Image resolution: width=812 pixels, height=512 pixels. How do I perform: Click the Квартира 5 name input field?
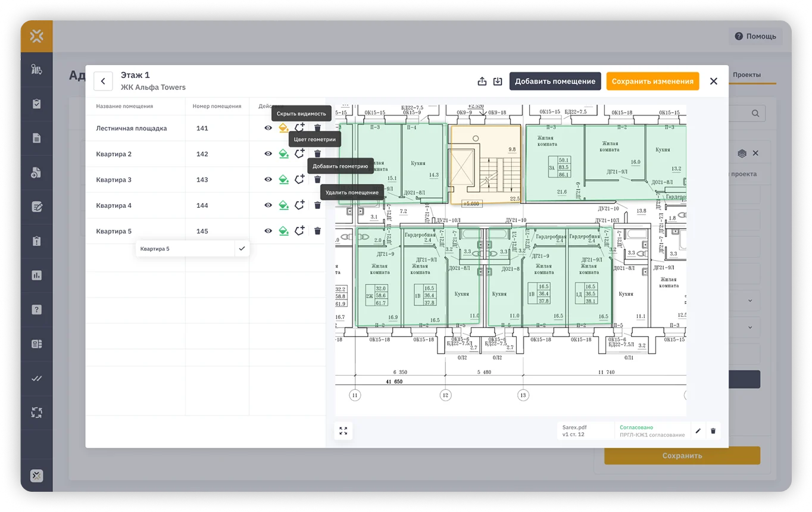[185, 249]
